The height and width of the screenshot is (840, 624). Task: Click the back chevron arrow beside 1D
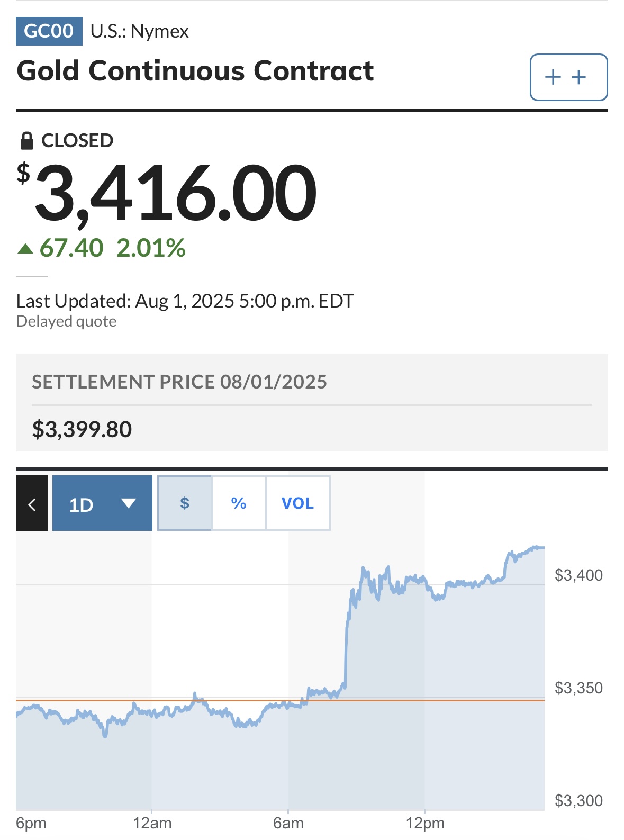click(32, 503)
